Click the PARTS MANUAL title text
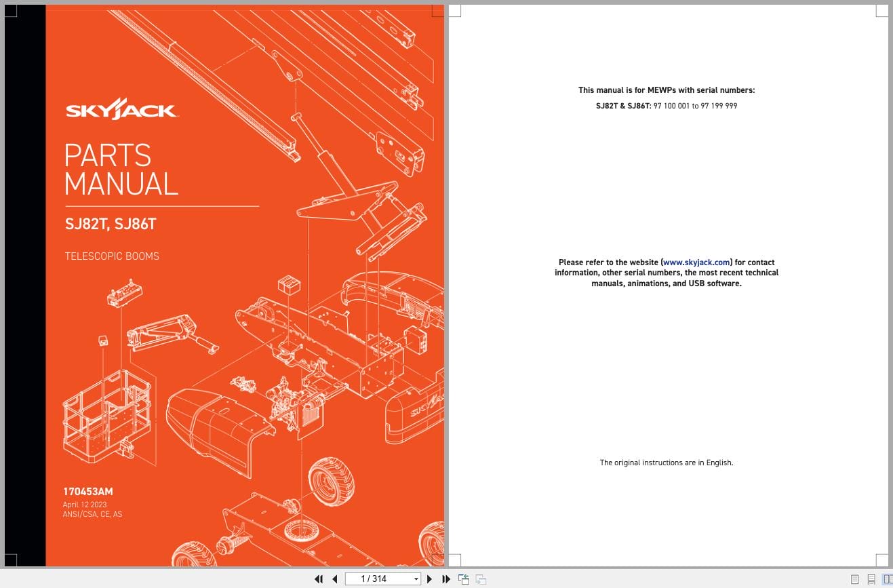Image resolution: width=893 pixels, height=588 pixels. [x=121, y=170]
